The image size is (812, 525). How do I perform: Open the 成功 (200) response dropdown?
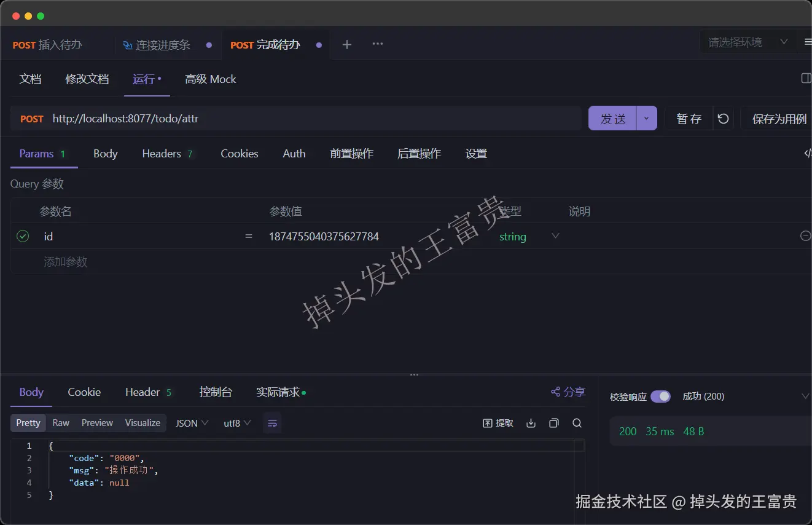[x=746, y=397]
